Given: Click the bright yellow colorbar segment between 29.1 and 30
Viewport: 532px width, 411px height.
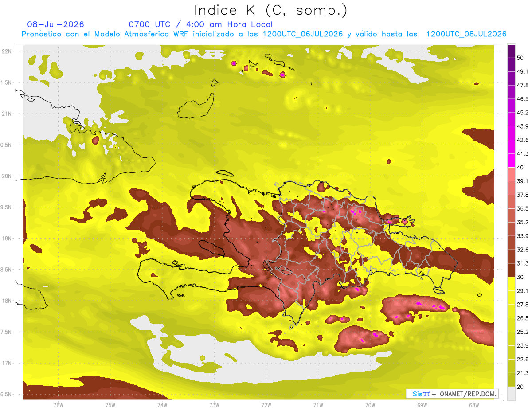Looking at the screenshot, I should coord(511,283).
